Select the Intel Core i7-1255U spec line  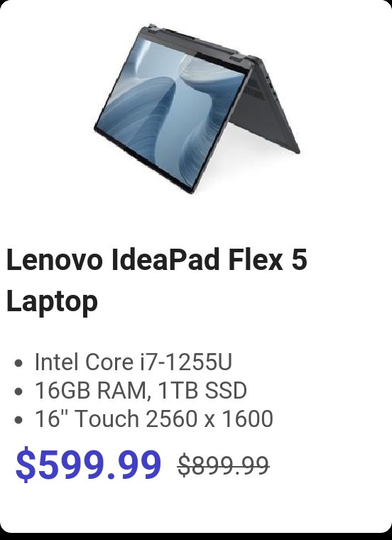click(134, 362)
